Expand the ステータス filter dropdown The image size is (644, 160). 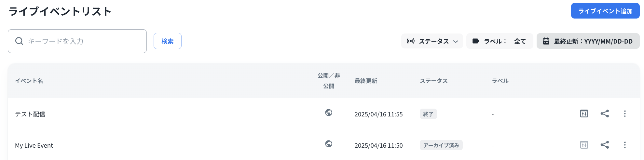(x=432, y=41)
